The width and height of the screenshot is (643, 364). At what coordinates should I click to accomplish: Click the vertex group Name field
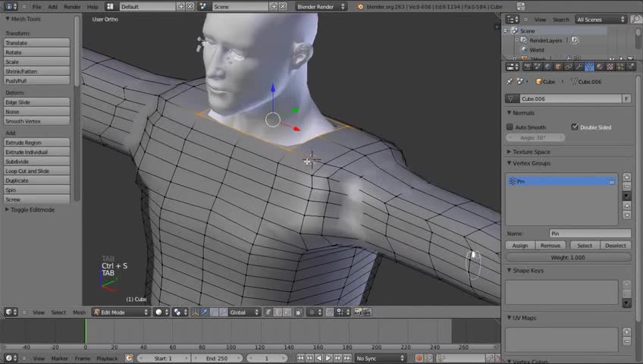click(x=590, y=234)
